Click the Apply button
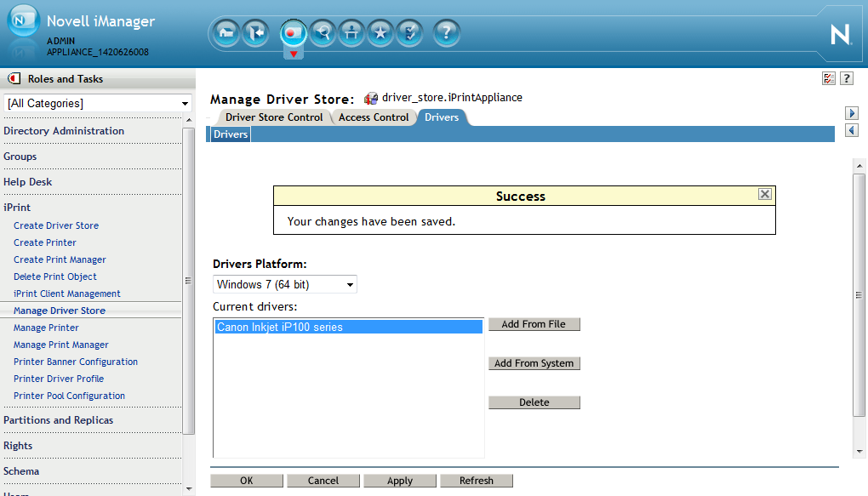 click(x=400, y=481)
